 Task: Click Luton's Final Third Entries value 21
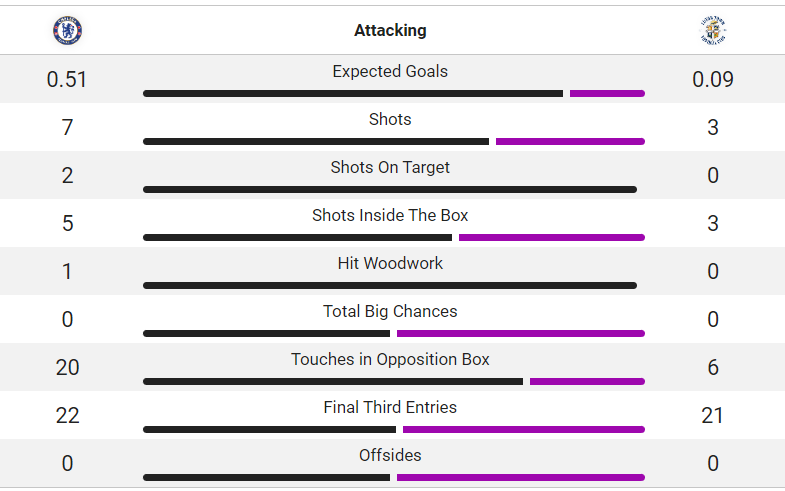(712, 416)
